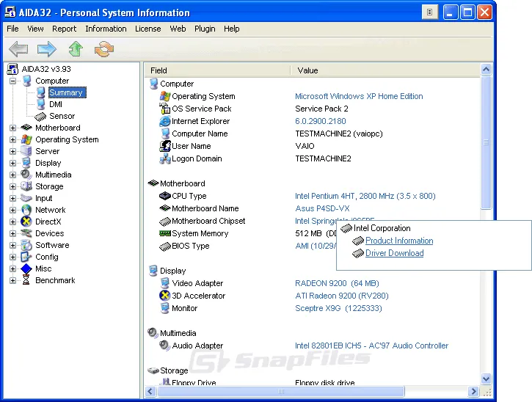The height and width of the screenshot is (402, 532).
Task: Click the Config icon in tree
Action: click(x=26, y=257)
